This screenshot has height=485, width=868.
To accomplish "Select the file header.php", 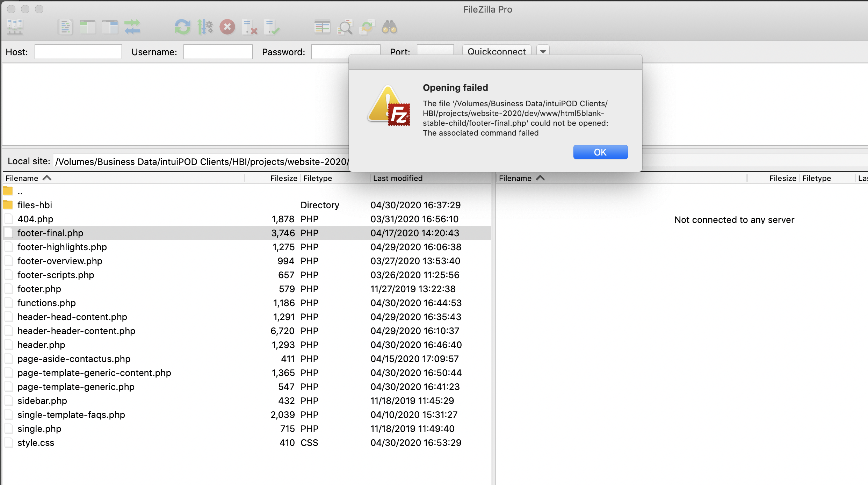I will [x=247, y=345].
